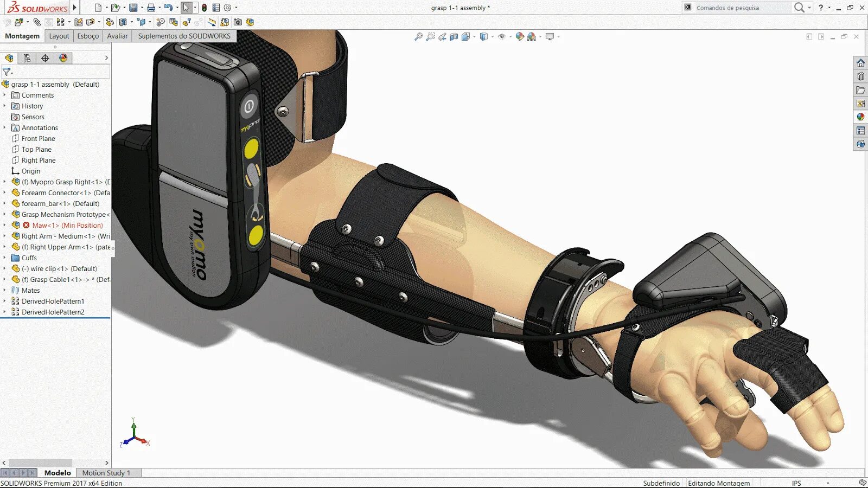Click the Apply Scene icon

pos(532,37)
